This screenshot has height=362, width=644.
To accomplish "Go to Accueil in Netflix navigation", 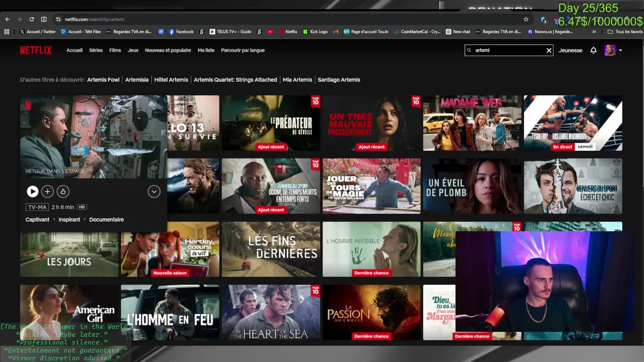I will [74, 50].
